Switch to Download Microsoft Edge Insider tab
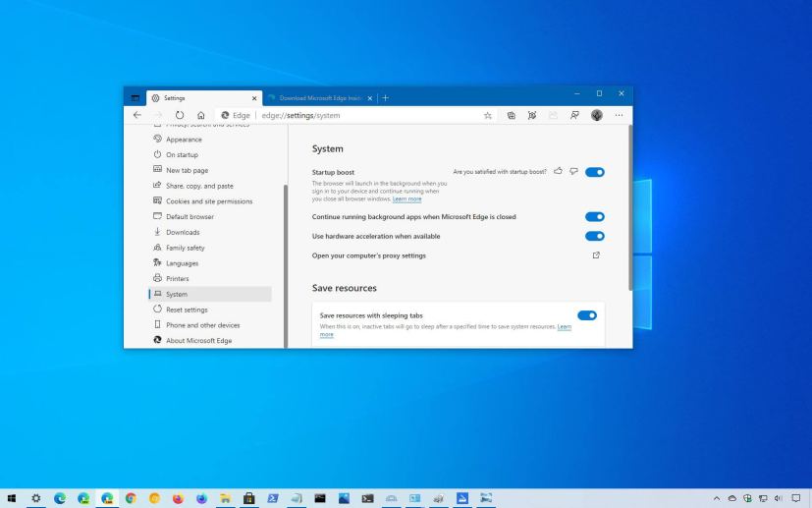 [320, 98]
